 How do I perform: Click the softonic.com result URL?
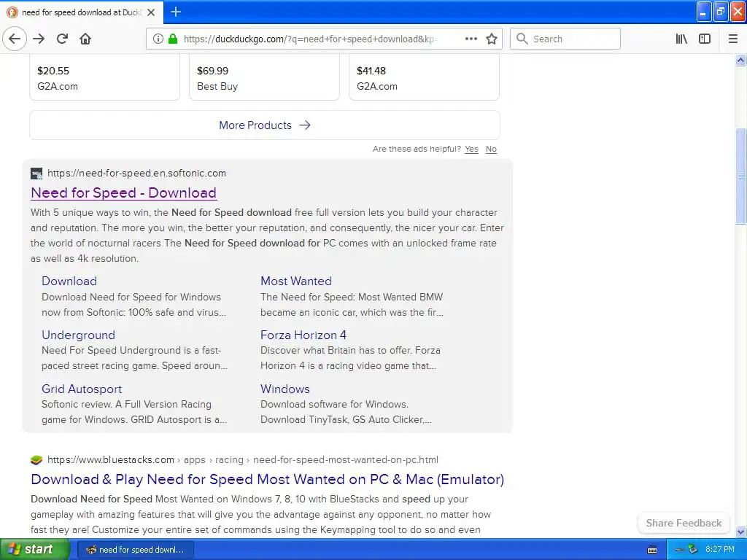point(136,174)
